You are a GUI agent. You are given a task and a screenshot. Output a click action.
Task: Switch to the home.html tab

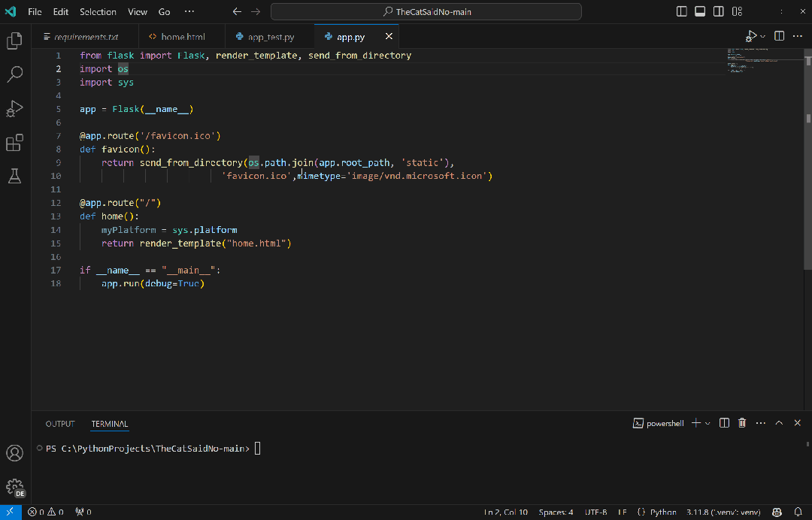click(x=181, y=35)
